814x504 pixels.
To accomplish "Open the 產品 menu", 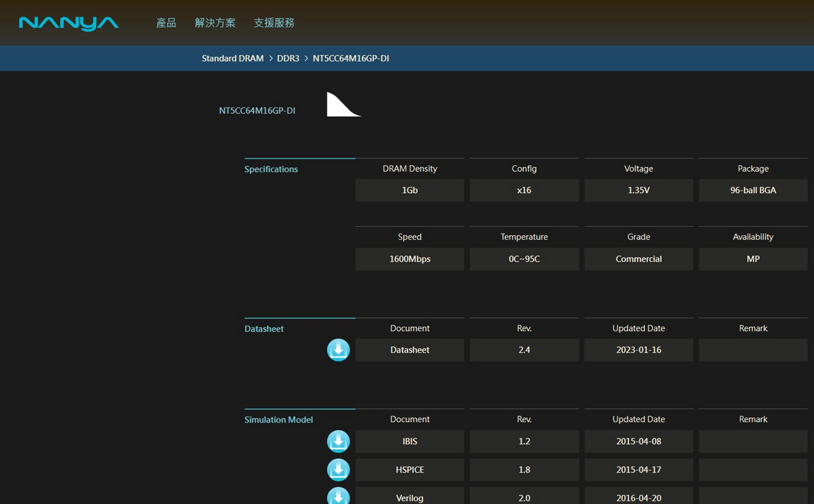I will pos(166,23).
